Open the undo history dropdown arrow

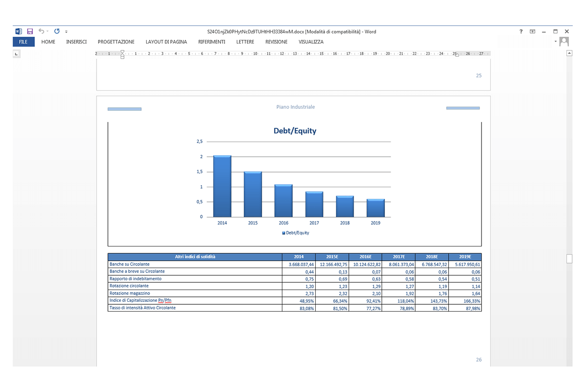pyautogui.click(x=48, y=31)
